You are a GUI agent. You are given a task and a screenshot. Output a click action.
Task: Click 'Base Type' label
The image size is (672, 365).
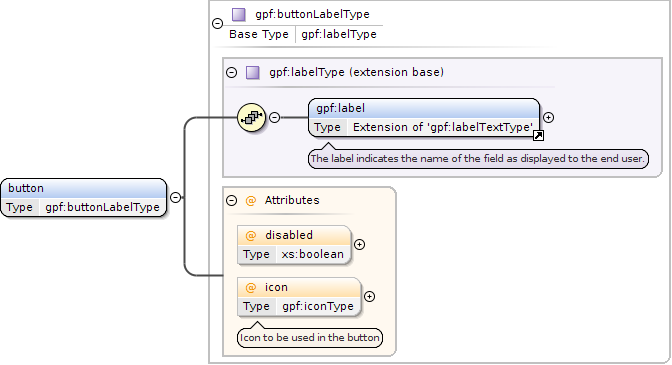tap(259, 34)
